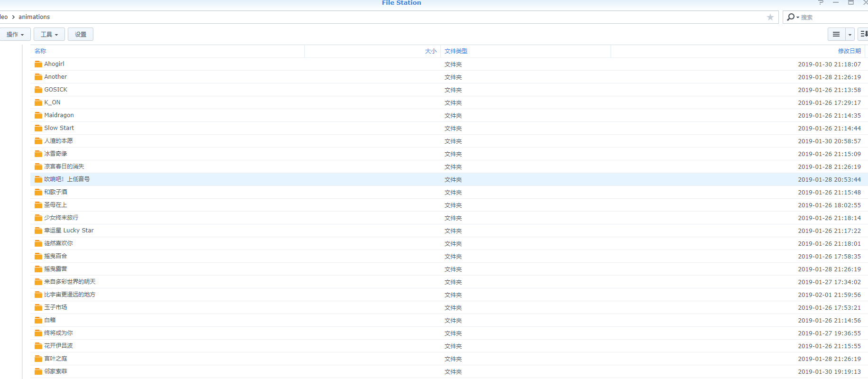868x379 pixels.
Task: Click folder icon of 摇曳露营
Action: (38, 269)
